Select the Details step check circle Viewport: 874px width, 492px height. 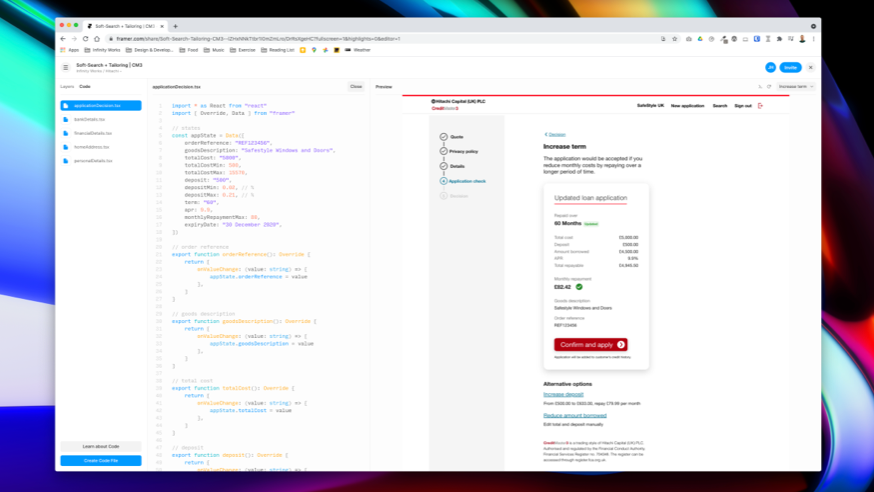[443, 166]
